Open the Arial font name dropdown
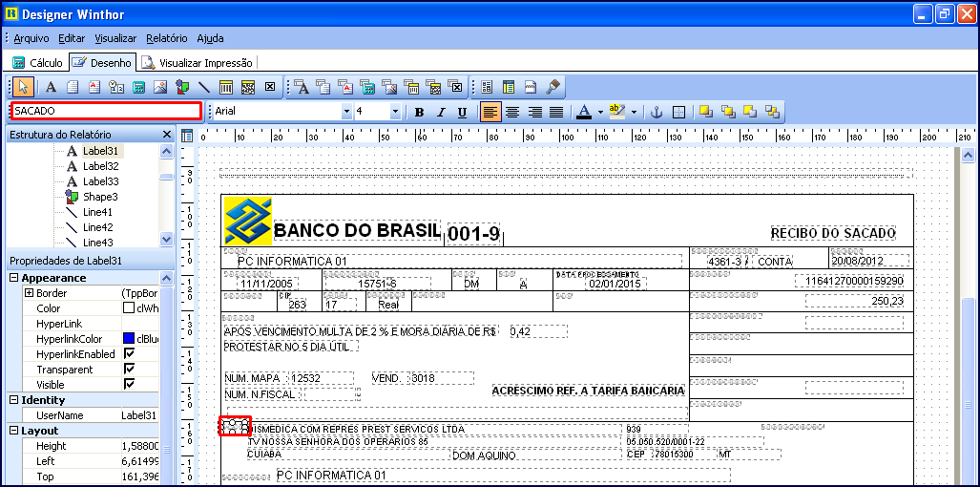Image resolution: width=980 pixels, height=487 pixels. tap(347, 112)
